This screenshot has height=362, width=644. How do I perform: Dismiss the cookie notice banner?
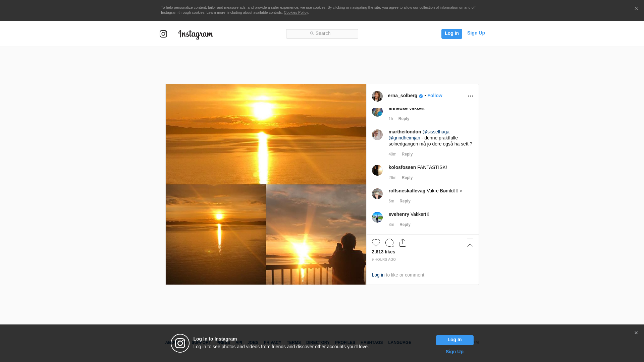pyautogui.click(x=636, y=9)
